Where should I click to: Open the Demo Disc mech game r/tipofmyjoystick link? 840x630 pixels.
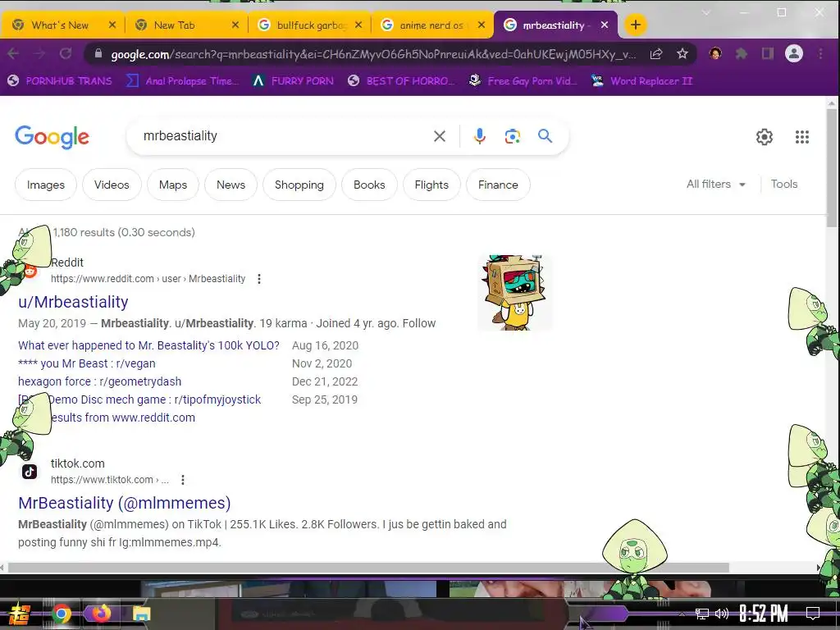[139, 399]
